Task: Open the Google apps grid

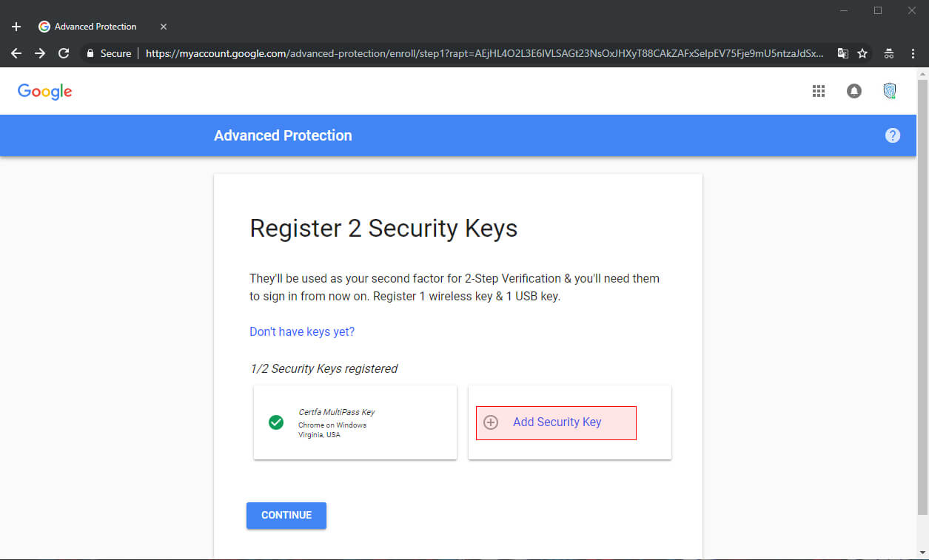Action: [819, 91]
